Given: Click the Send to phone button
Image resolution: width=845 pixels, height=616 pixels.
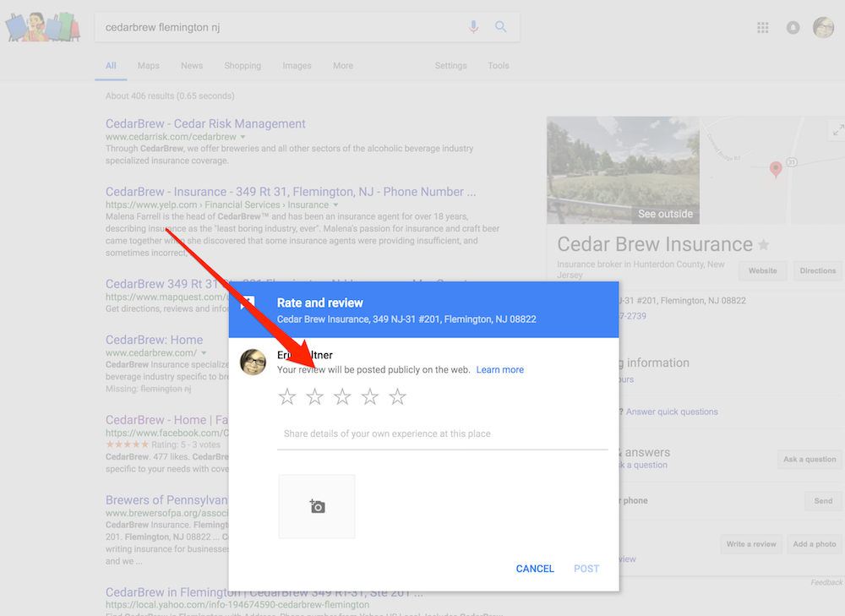Looking at the screenshot, I should 823,501.
